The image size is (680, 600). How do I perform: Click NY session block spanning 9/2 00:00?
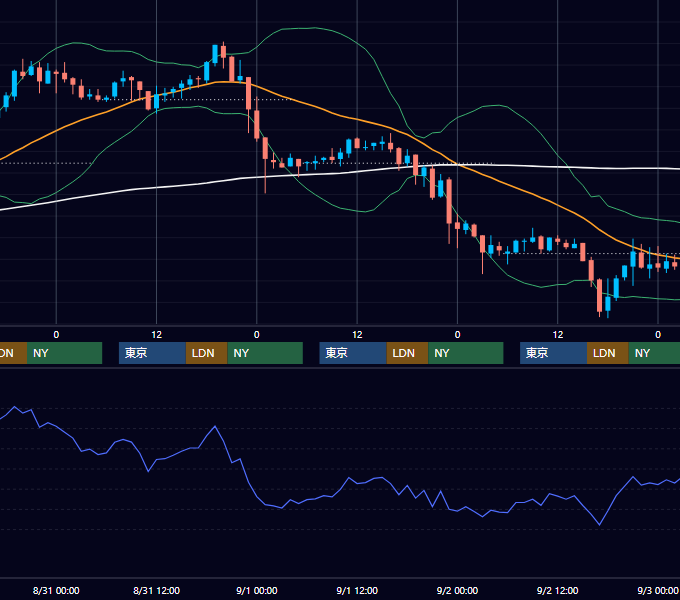[x=465, y=353]
